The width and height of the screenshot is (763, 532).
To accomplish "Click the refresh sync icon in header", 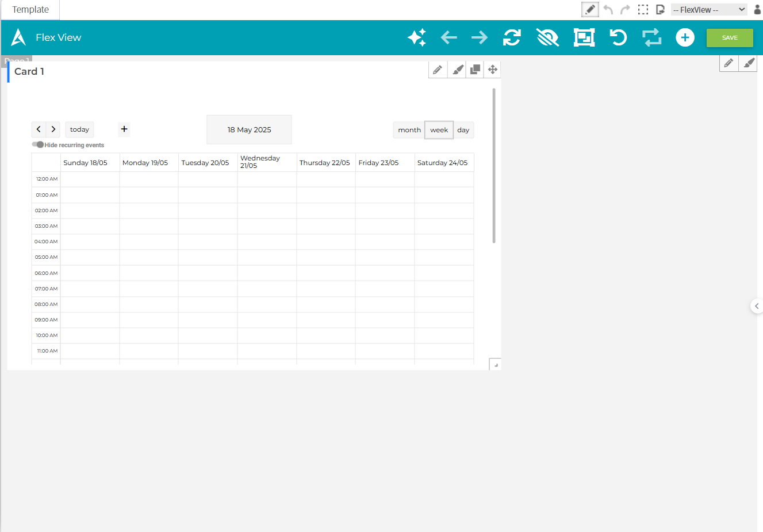I will 512,37.
